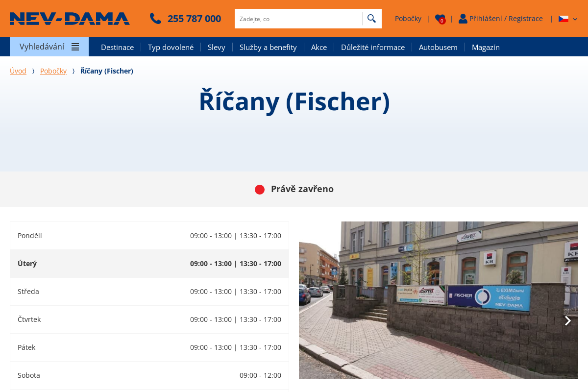Click the user account icon
This screenshot has height=392, width=588.
coord(463,19)
